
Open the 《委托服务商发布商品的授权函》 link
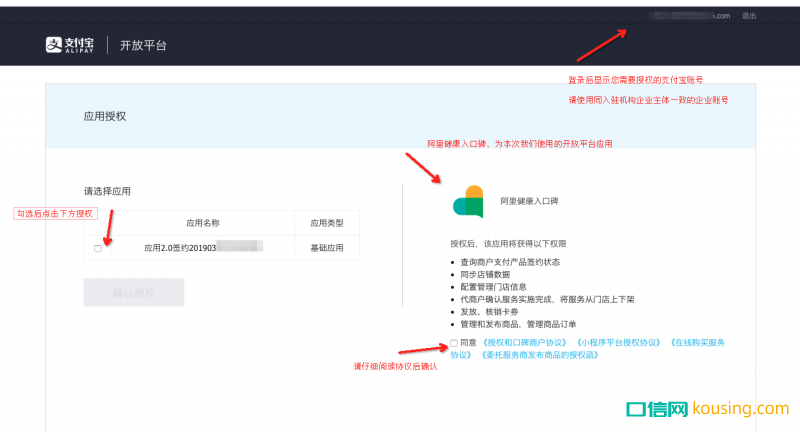(539, 355)
